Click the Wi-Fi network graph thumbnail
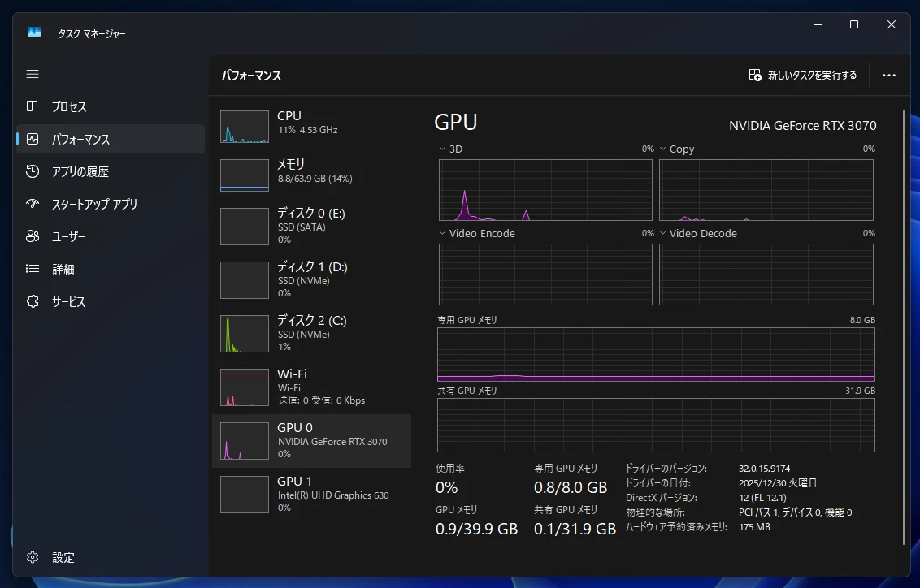This screenshot has height=588, width=920. point(245,387)
